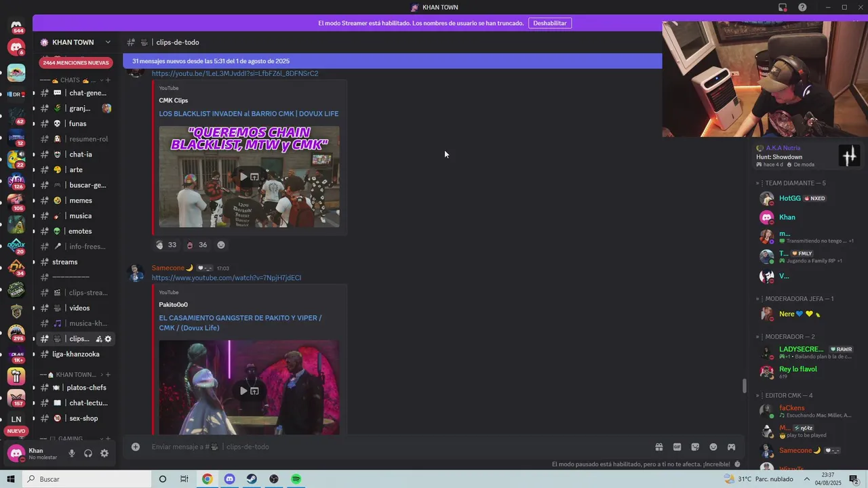The width and height of the screenshot is (868, 488).
Task: Open the apps game controller icon
Action: point(732,447)
